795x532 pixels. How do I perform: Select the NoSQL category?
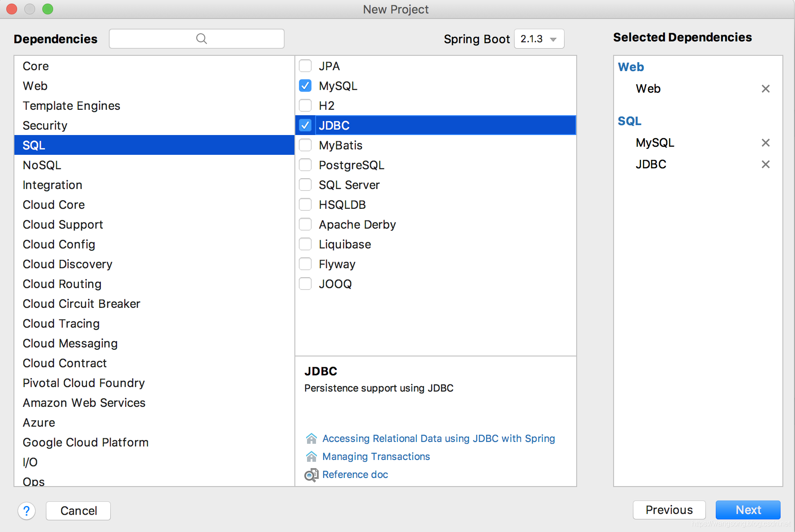[42, 165]
